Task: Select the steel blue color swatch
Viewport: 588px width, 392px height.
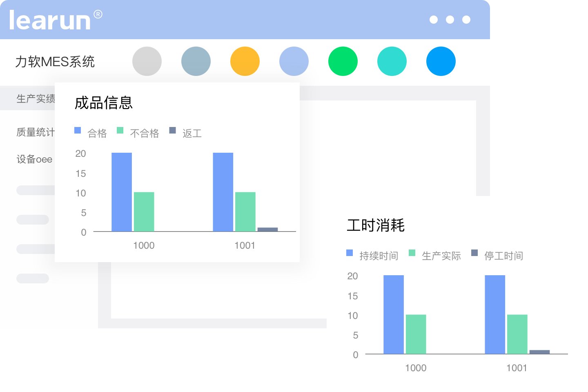Action: coord(196,61)
